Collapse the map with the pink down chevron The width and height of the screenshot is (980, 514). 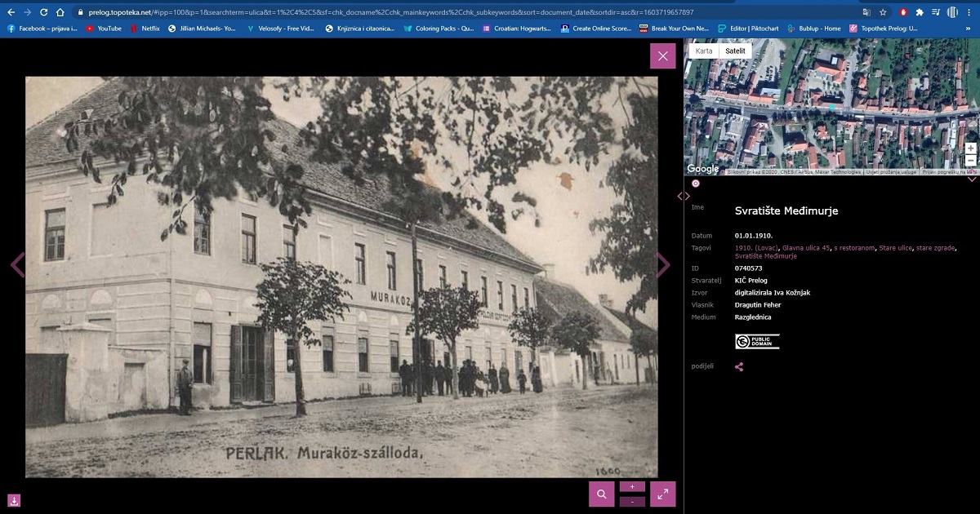click(972, 179)
